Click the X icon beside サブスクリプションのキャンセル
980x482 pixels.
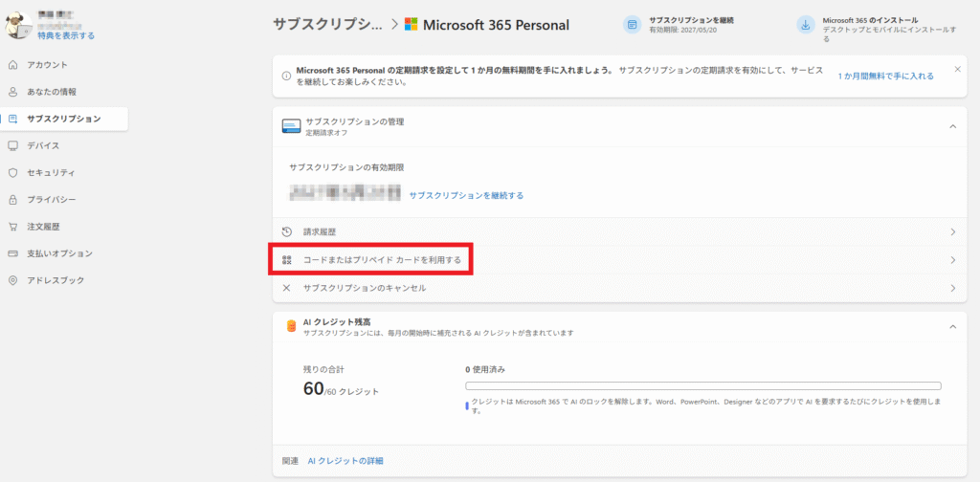[287, 288]
